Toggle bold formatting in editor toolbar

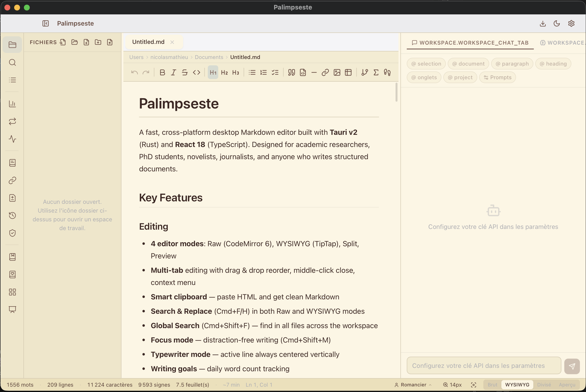tap(162, 72)
